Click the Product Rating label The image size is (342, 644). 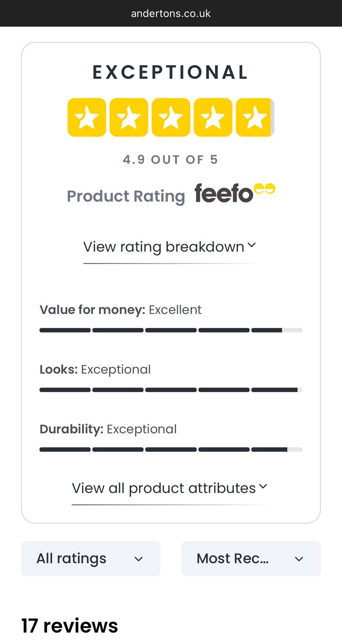point(126,196)
